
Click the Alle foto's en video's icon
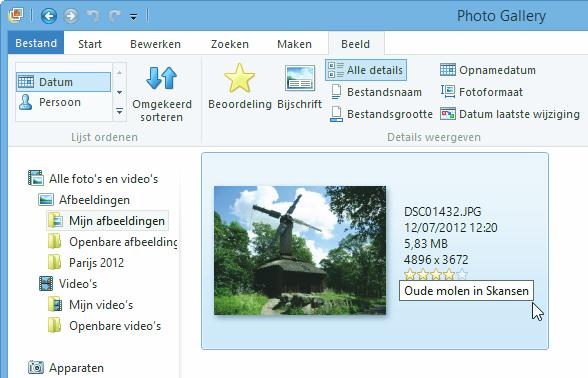click(36, 178)
